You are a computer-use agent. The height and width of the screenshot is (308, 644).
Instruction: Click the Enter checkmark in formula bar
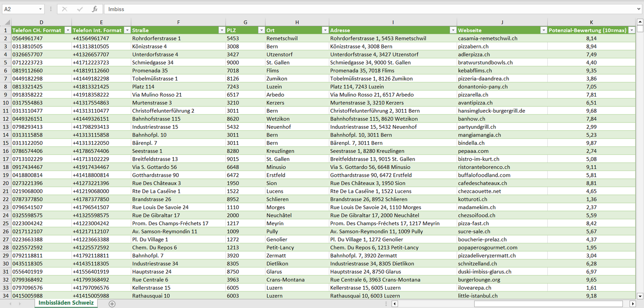point(80,9)
